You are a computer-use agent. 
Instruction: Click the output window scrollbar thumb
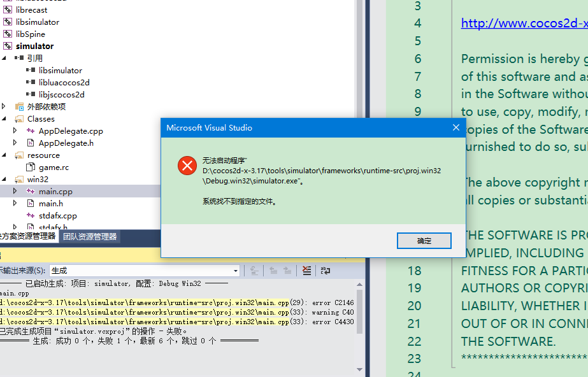(x=360, y=311)
